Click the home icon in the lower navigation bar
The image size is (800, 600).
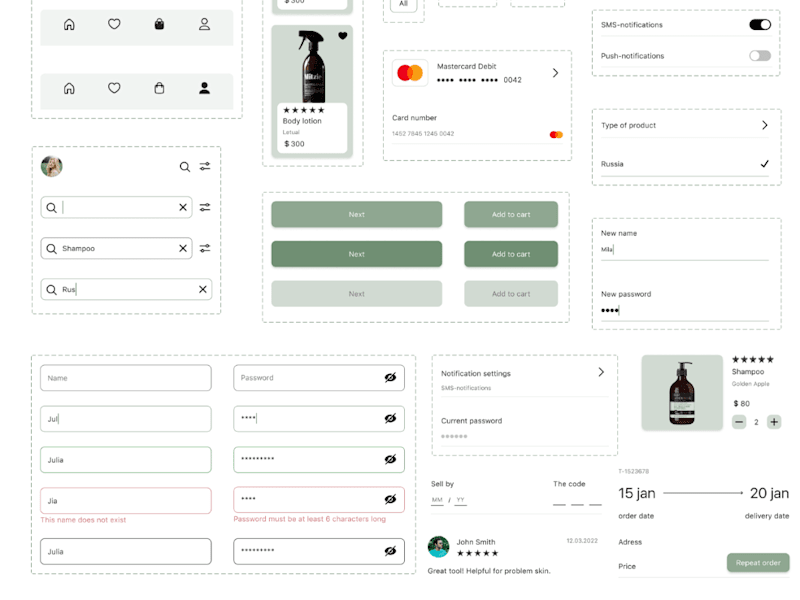click(69, 88)
